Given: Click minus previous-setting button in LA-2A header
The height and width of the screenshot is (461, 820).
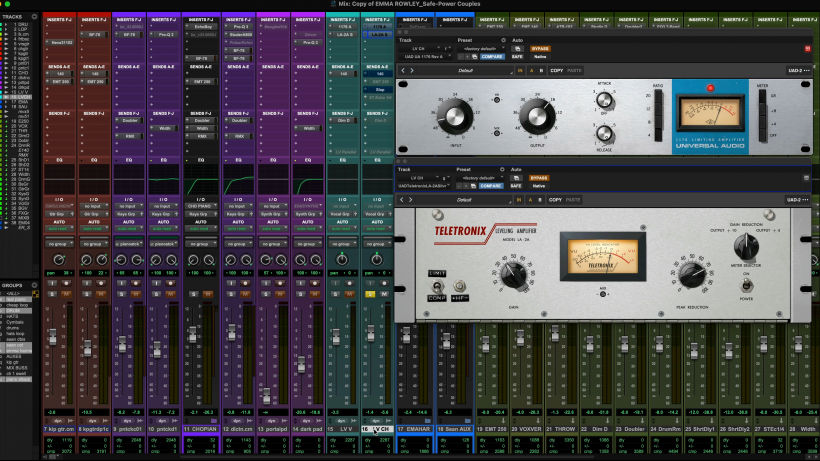Looking at the screenshot, I should (460, 186).
